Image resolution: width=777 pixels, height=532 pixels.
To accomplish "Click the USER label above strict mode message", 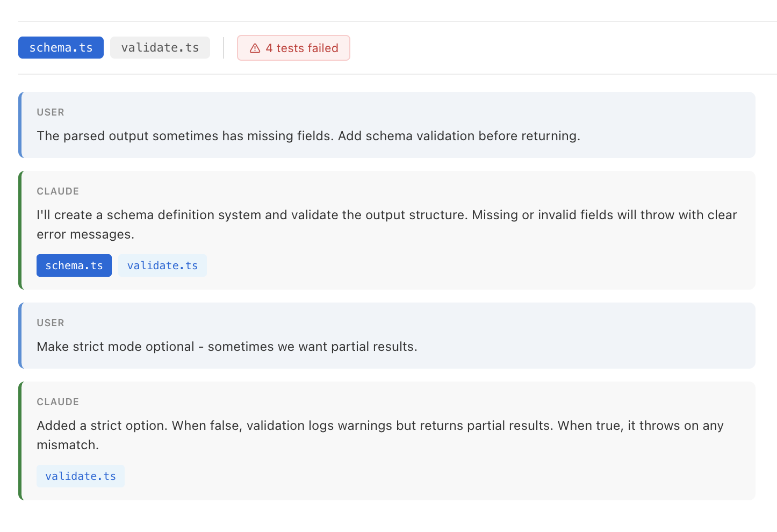I will [51, 323].
